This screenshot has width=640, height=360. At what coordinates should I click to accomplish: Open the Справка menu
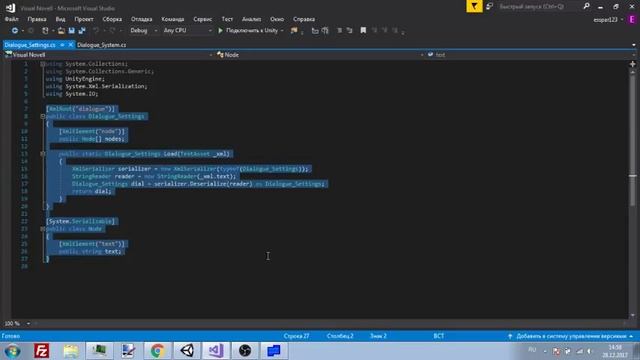tap(304, 19)
